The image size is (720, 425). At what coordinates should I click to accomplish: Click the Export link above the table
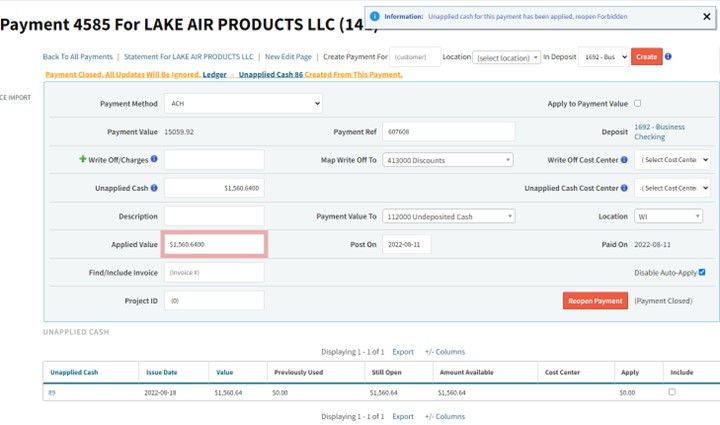click(403, 352)
